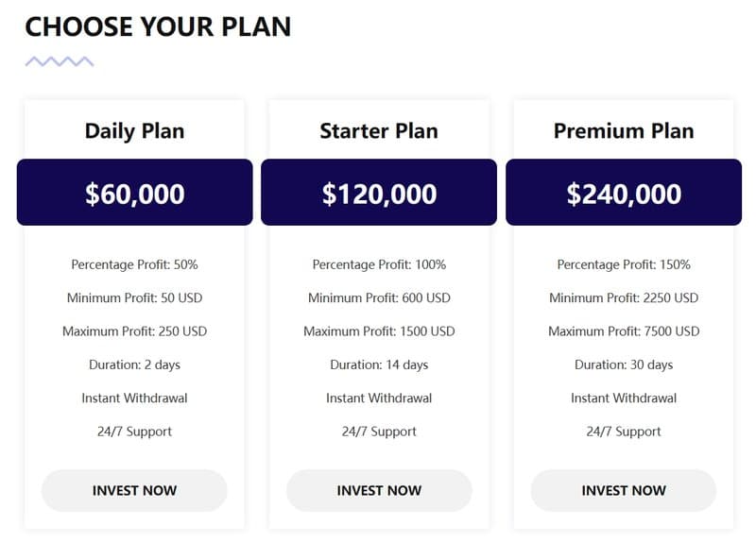Screen dimensions: 756x542
Task: Click the Choose Your Plan heading
Action: [158, 26]
